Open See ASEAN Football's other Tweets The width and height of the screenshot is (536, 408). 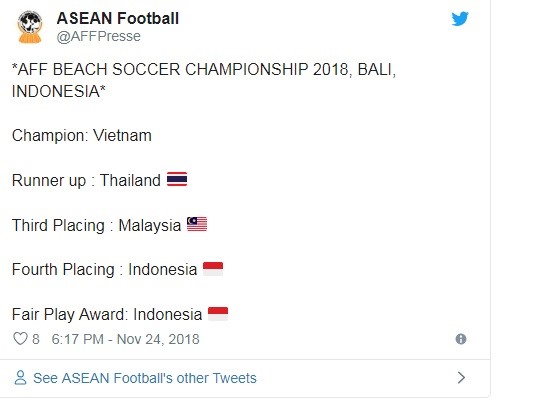click(x=145, y=378)
